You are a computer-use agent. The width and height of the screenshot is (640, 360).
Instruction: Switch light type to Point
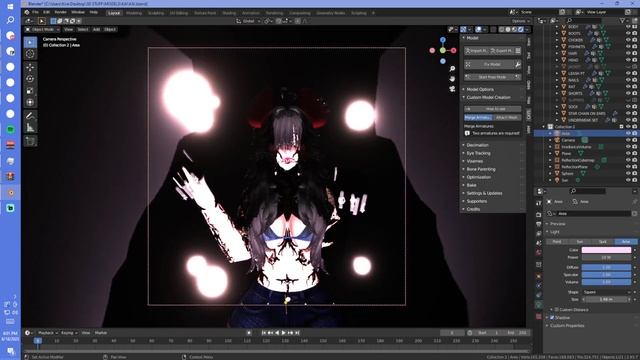[557, 242]
